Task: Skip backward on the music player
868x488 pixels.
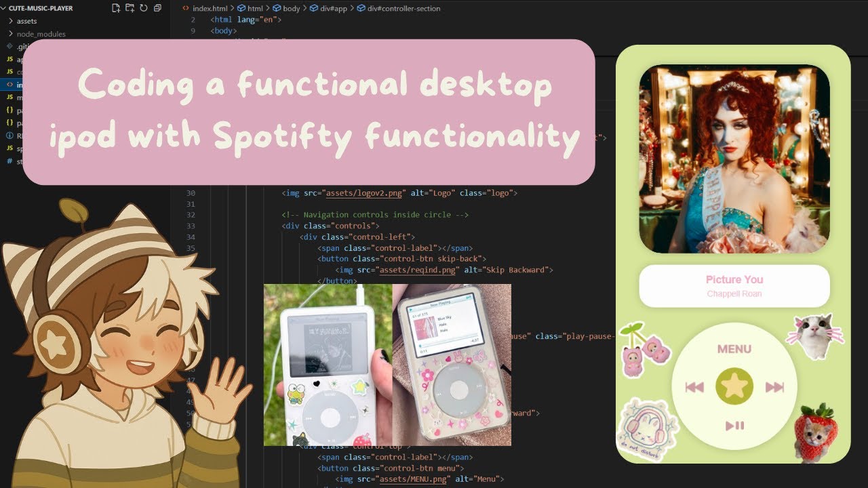Action: coord(694,387)
